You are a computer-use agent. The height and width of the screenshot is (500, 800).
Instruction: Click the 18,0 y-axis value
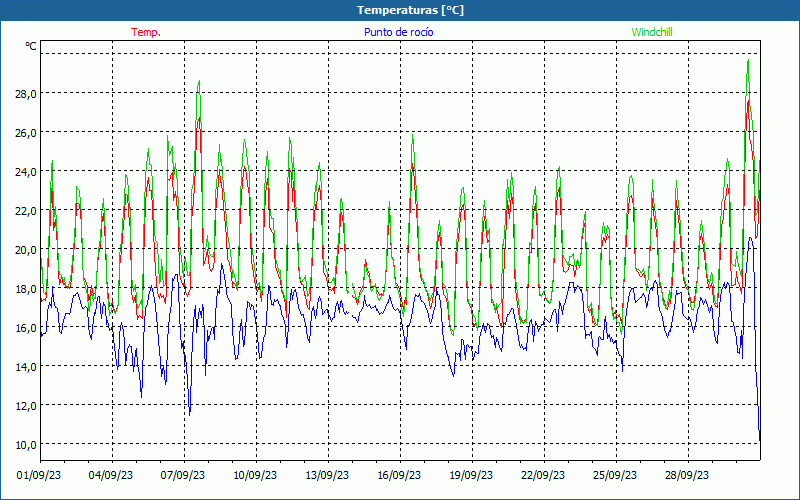[x=26, y=289]
